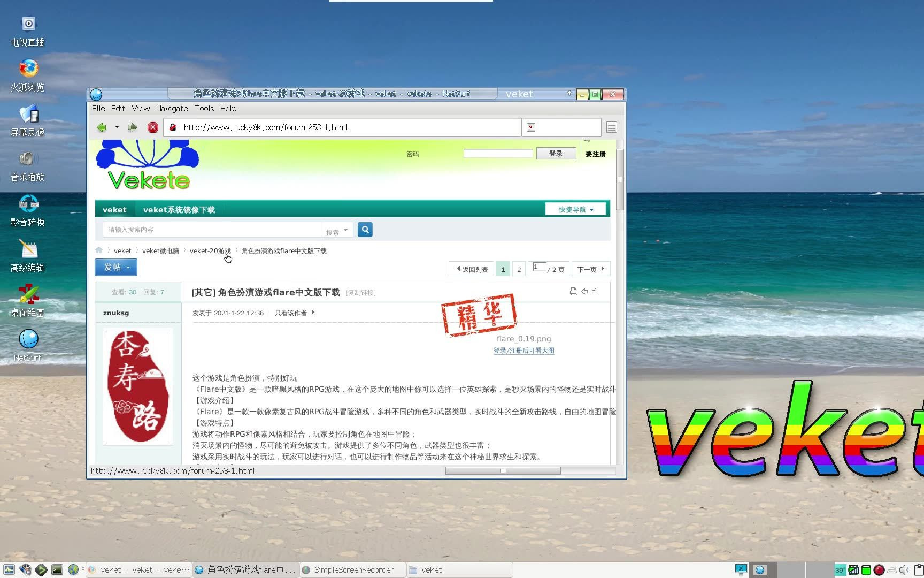Go to page 2 of the thread
924x578 pixels.
pyautogui.click(x=519, y=269)
